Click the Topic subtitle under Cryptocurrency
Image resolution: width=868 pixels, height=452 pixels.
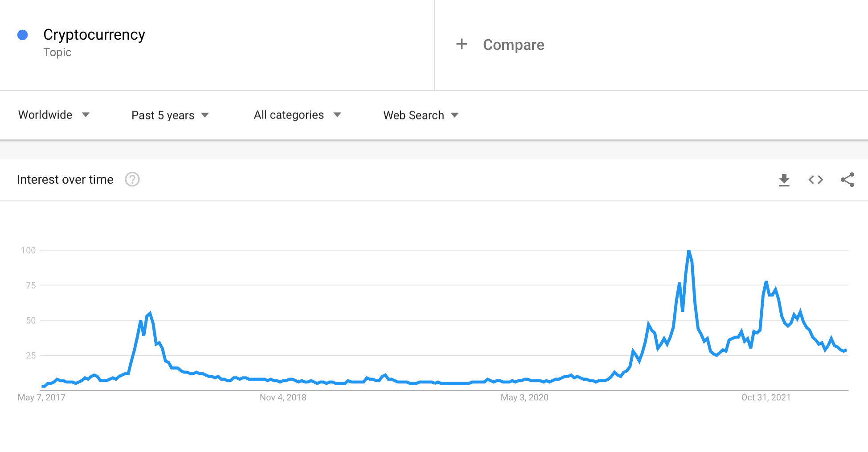[57, 53]
